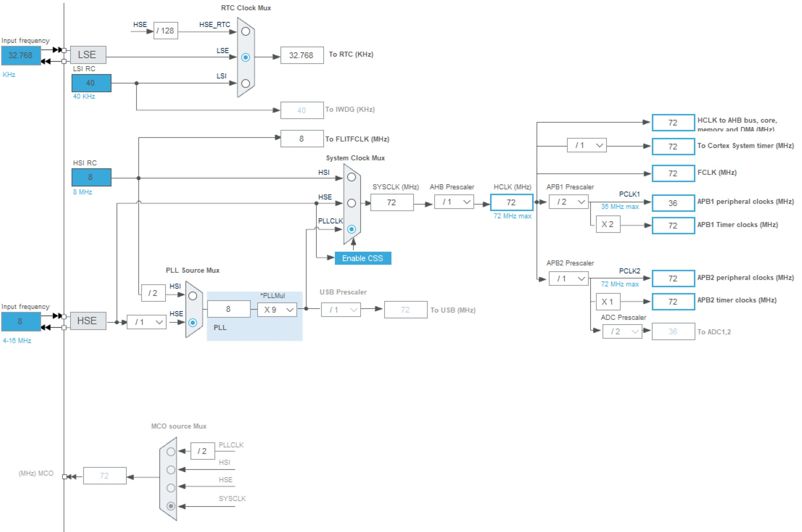
Task: Open the HSE divider /1 dropdown
Action: [x=146, y=322]
